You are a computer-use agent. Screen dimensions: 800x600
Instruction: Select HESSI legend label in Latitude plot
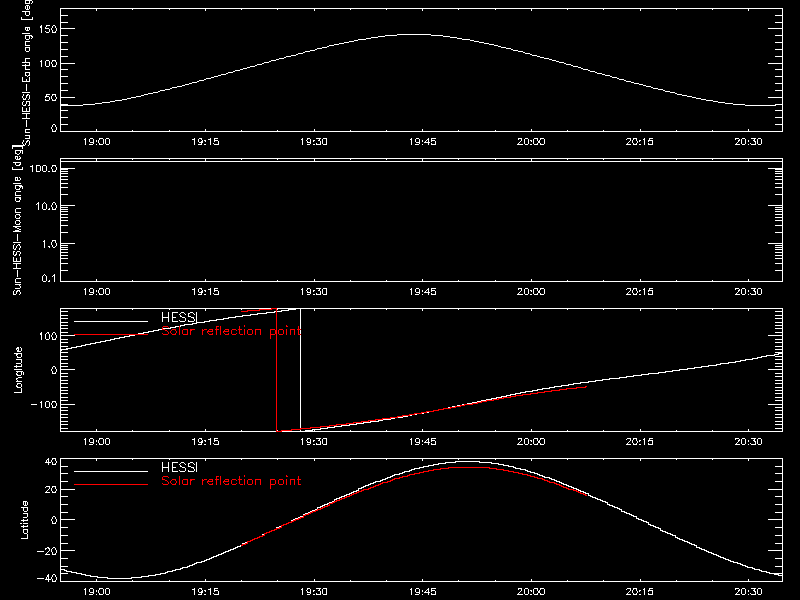[x=179, y=467]
